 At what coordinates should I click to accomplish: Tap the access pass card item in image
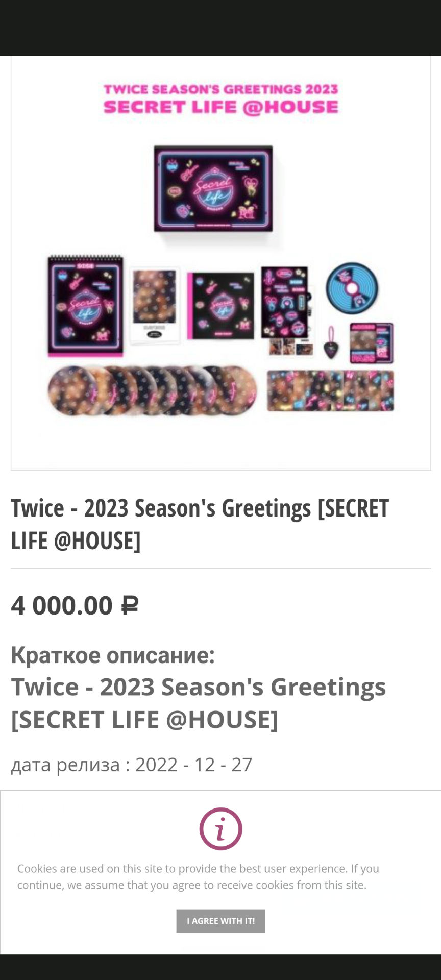pos(372,342)
